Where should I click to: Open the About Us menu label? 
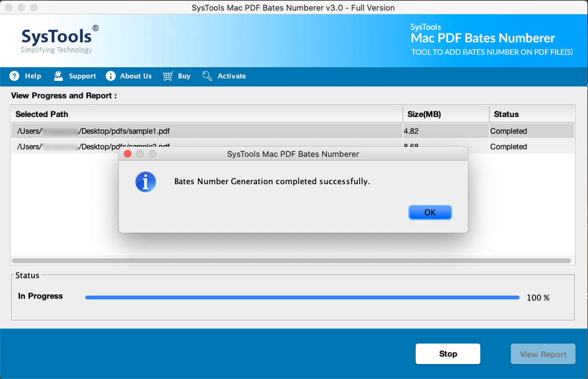point(136,76)
